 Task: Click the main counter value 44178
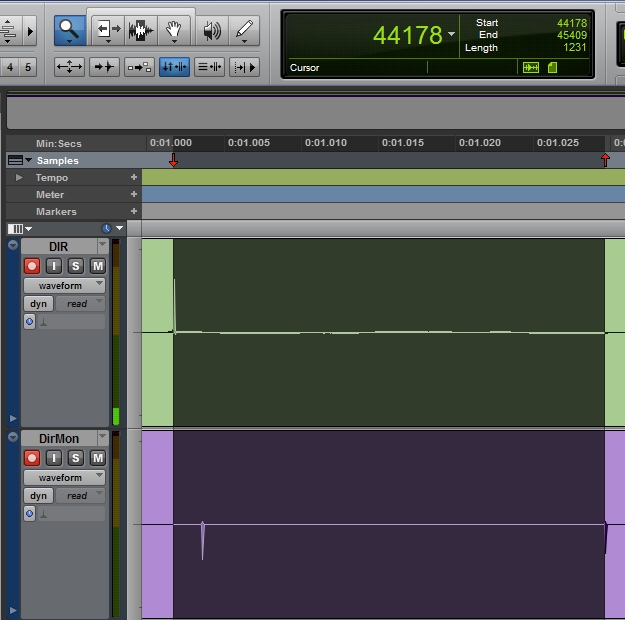(407, 36)
